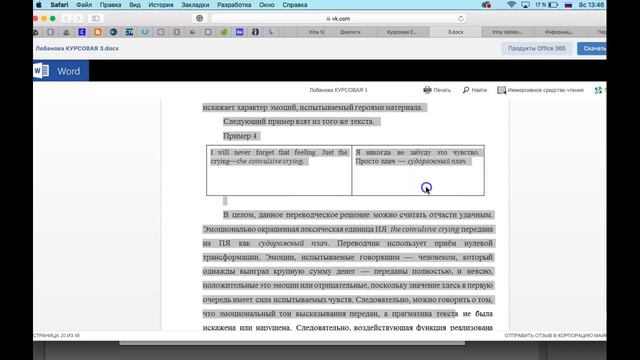The height and width of the screenshot is (360, 640).
Task: Switch keyboard layout via Russian flag icon
Action: click(568, 5)
